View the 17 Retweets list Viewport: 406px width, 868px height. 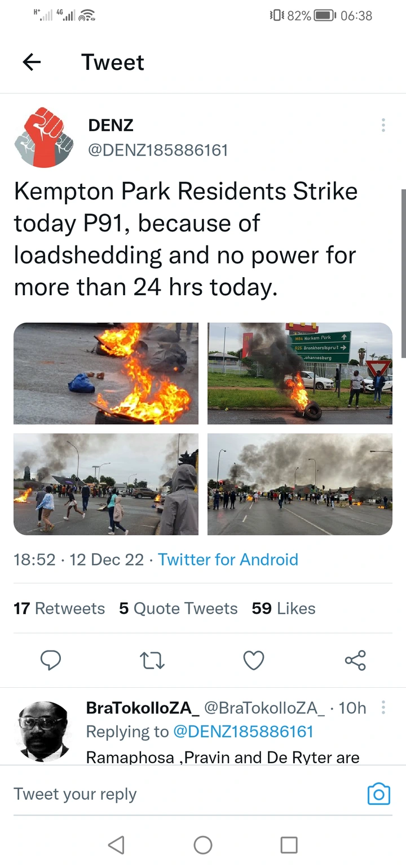[59, 608]
